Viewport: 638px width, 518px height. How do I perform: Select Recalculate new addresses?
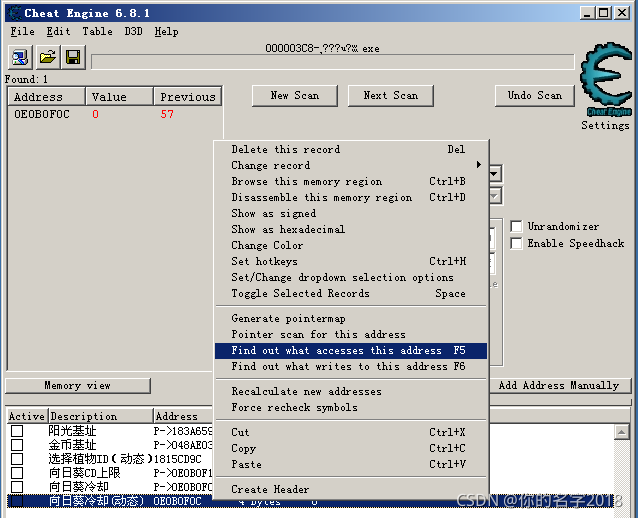(x=351, y=391)
